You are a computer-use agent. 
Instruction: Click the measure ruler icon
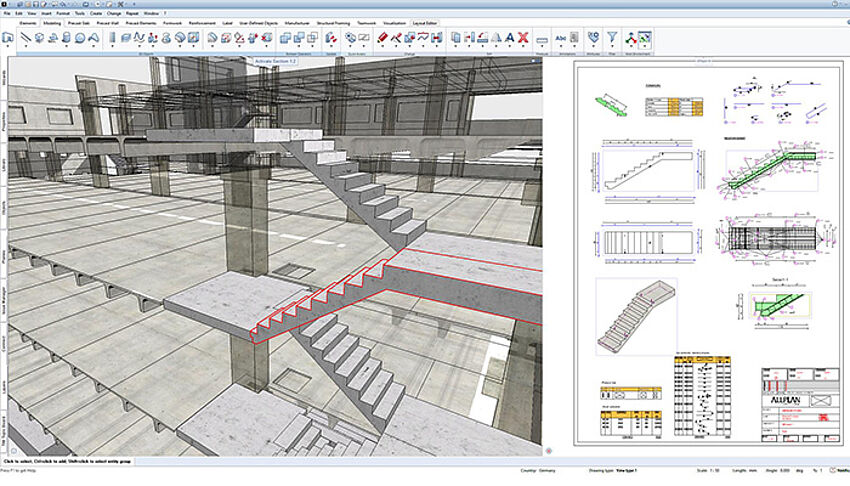click(x=541, y=39)
